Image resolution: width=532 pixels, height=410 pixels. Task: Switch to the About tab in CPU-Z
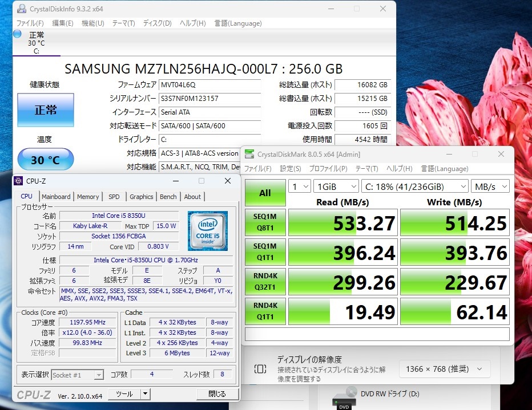192,197
